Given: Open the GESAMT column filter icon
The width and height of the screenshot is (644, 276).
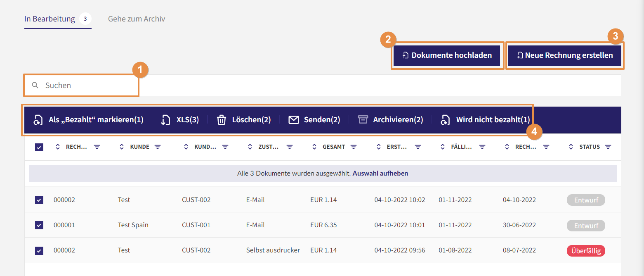Looking at the screenshot, I should pyautogui.click(x=354, y=147).
